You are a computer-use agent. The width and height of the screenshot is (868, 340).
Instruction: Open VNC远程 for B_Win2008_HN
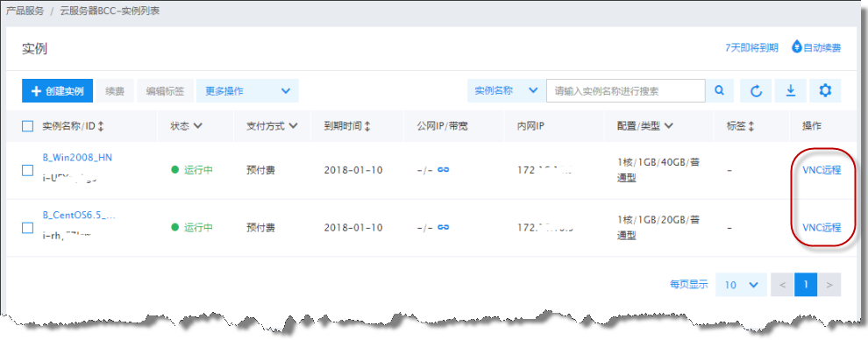pyautogui.click(x=822, y=170)
